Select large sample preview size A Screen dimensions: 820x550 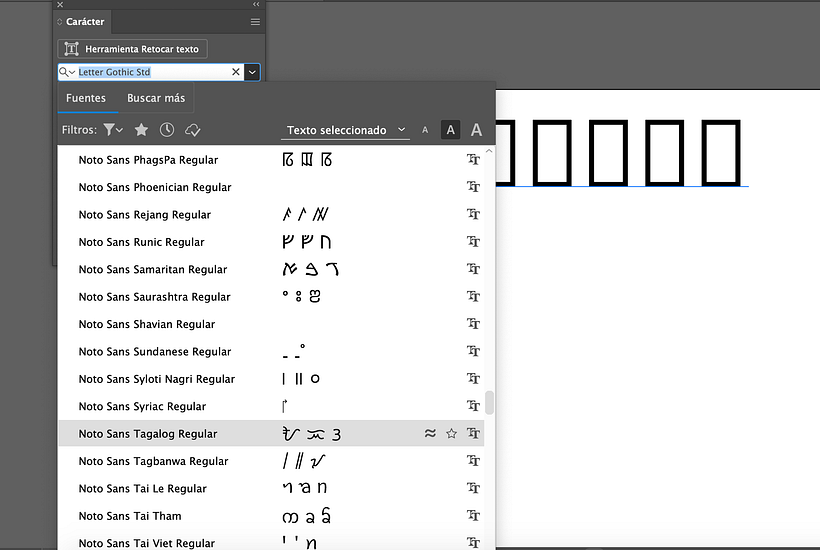tap(476, 130)
